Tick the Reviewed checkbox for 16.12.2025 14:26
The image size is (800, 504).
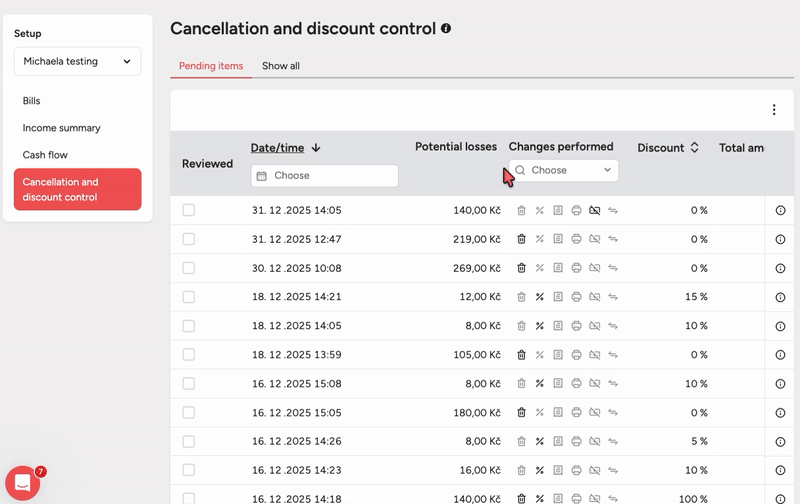(189, 441)
